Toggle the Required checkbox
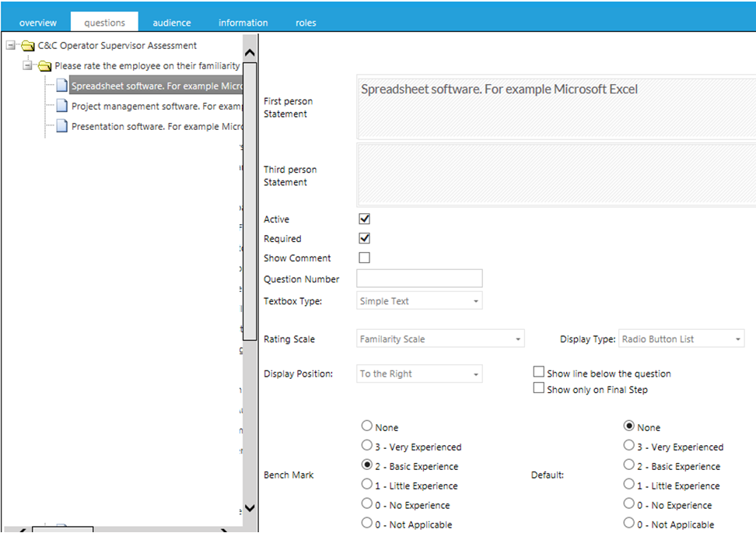The height and width of the screenshot is (547, 756). (364, 239)
